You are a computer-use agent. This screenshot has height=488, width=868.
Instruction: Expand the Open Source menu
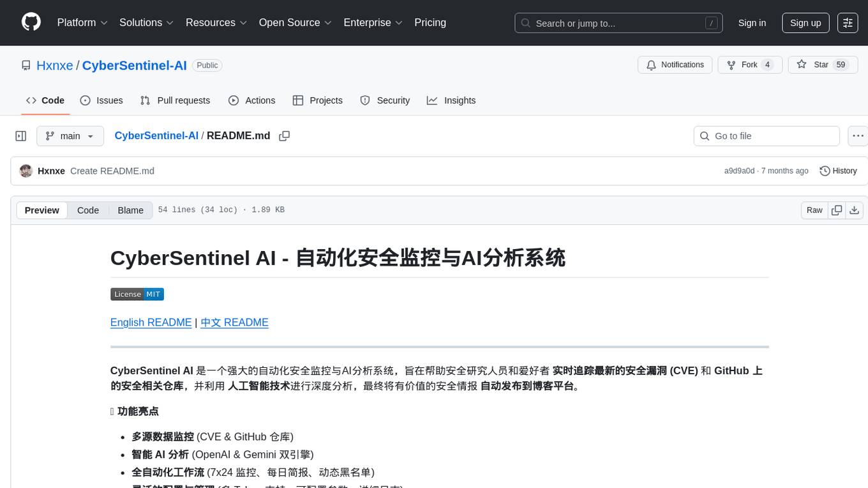[296, 22]
